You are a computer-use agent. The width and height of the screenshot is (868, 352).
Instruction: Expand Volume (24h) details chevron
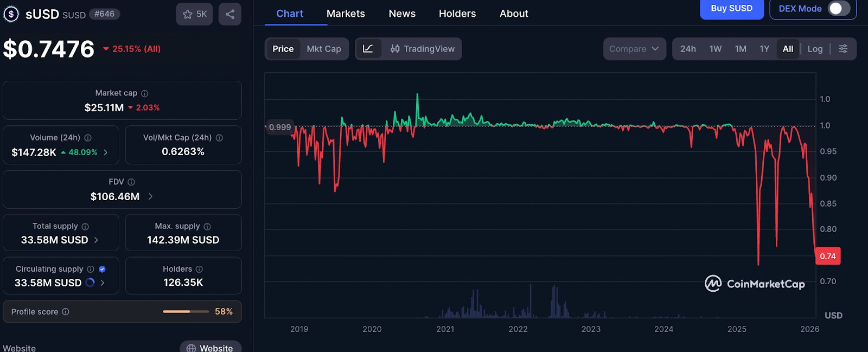(x=106, y=152)
